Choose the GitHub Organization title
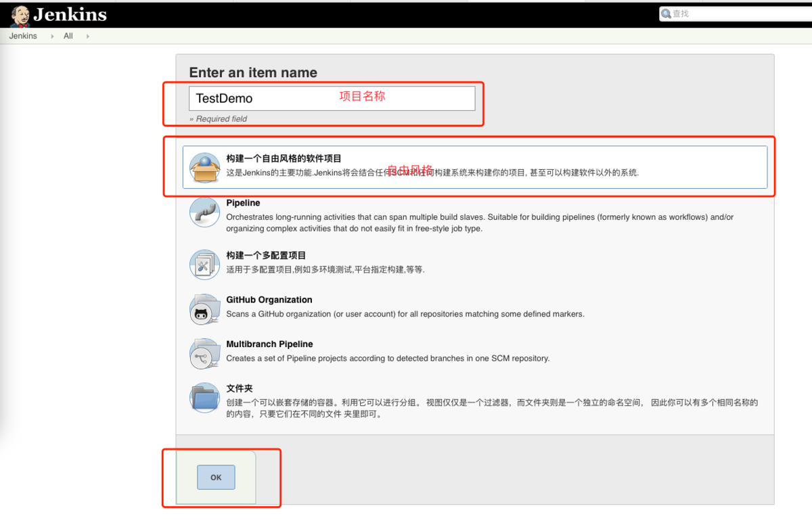Viewport: 812px width, 527px height. [x=269, y=300]
